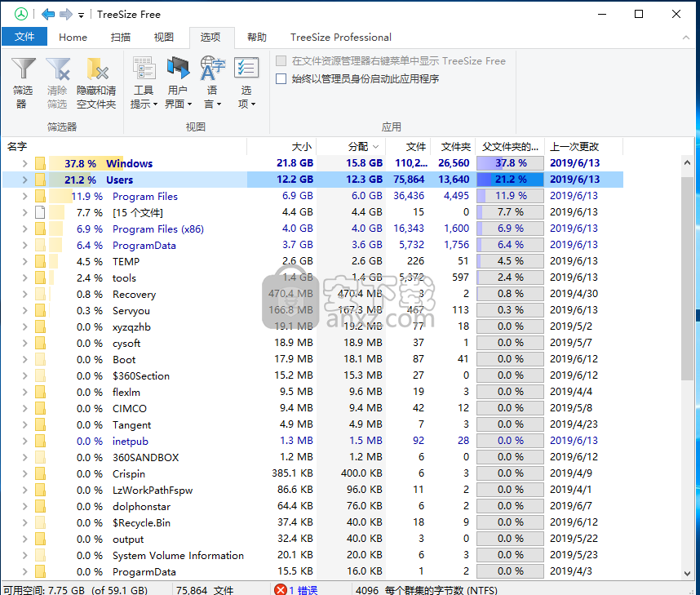Click the TEMP folder icon

[x=40, y=261]
